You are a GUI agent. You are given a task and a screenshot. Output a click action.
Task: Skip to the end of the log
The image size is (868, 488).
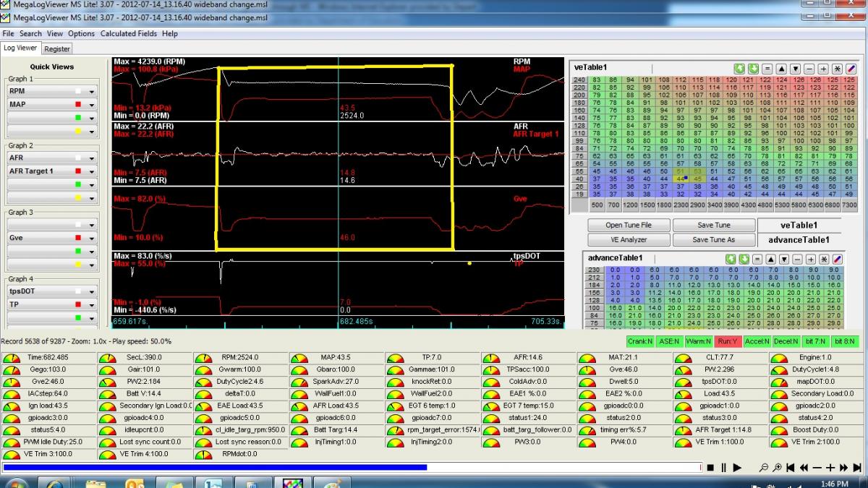tap(857, 468)
